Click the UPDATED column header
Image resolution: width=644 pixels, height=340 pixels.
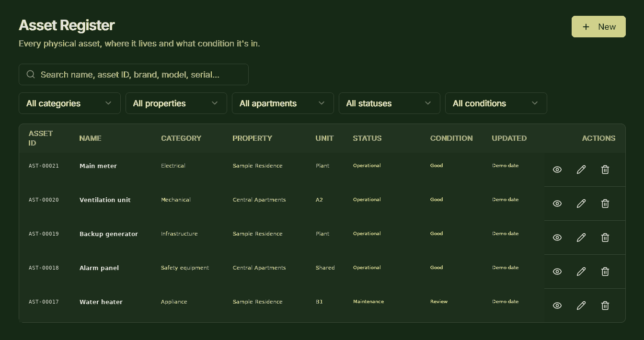tap(509, 138)
